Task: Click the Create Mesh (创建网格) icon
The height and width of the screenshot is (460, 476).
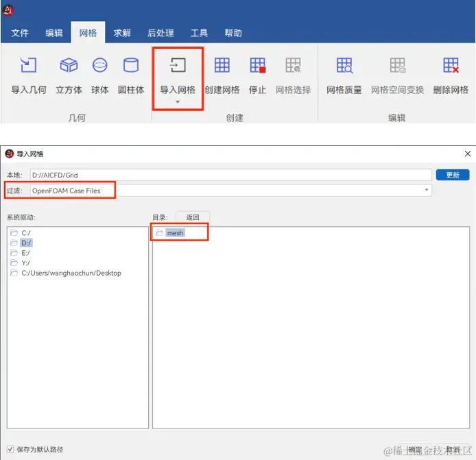Action: 222,65
